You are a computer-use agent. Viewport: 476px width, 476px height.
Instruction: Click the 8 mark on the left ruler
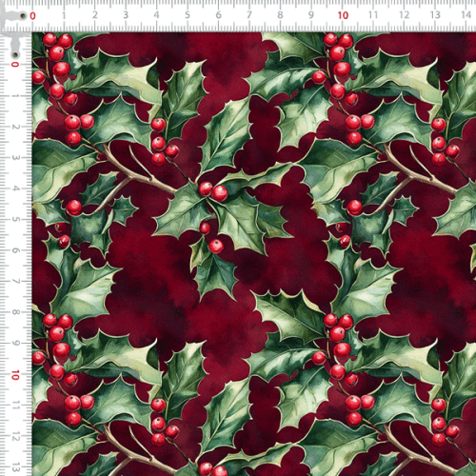[x=15, y=312]
